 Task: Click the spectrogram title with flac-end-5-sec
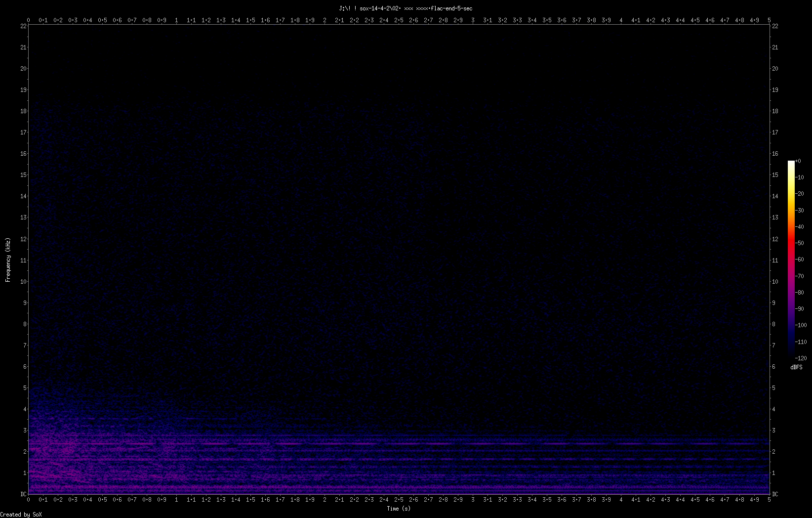click(x=406, y=8)
